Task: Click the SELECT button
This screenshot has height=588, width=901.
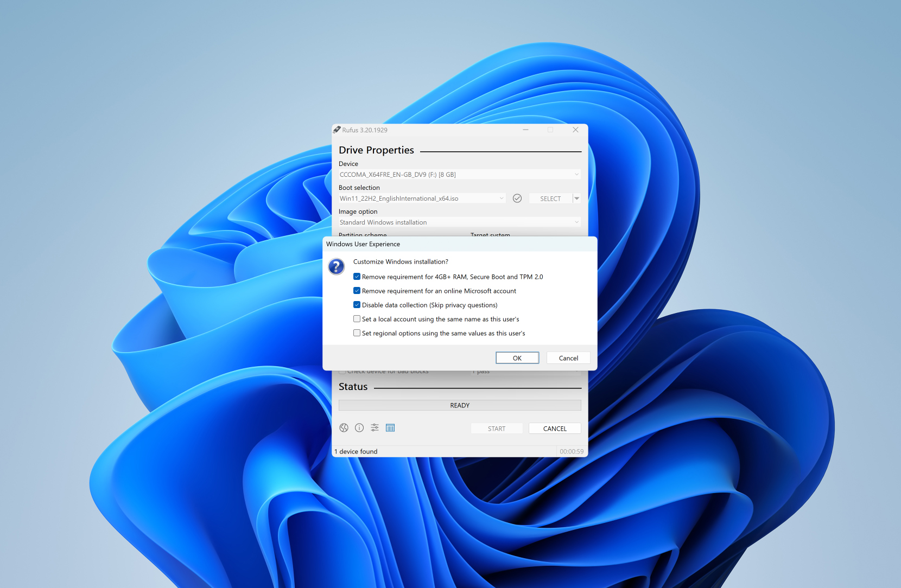Action: click(550, 199)
